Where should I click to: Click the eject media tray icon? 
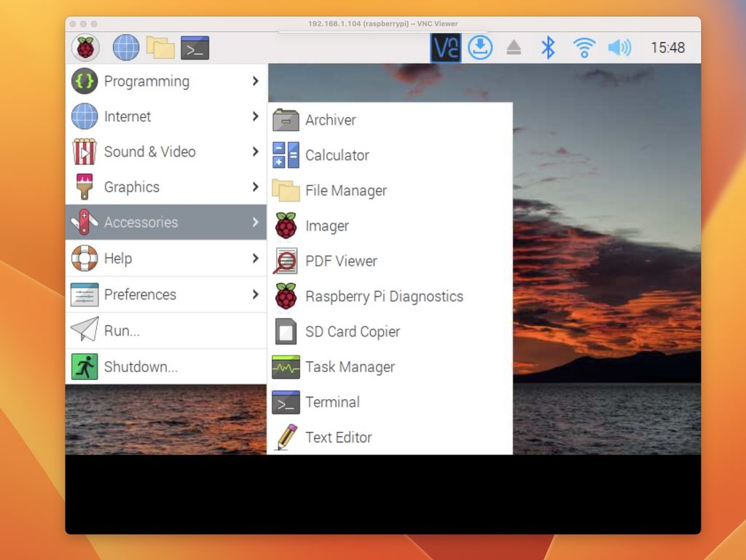coord(514,47)
